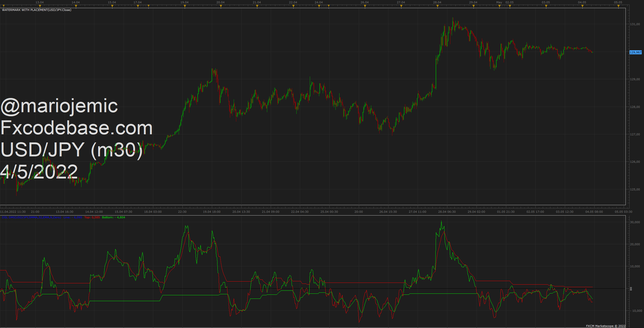This screenshot has width=644, height=328.
Task: Click the 126,00 price axis label
Action: [x=635, y=162]
